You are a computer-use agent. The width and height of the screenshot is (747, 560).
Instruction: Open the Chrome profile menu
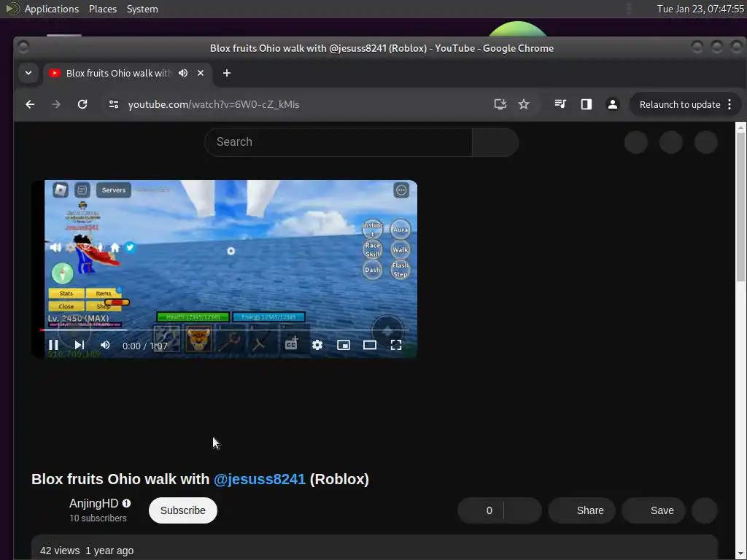coord(613,104)
